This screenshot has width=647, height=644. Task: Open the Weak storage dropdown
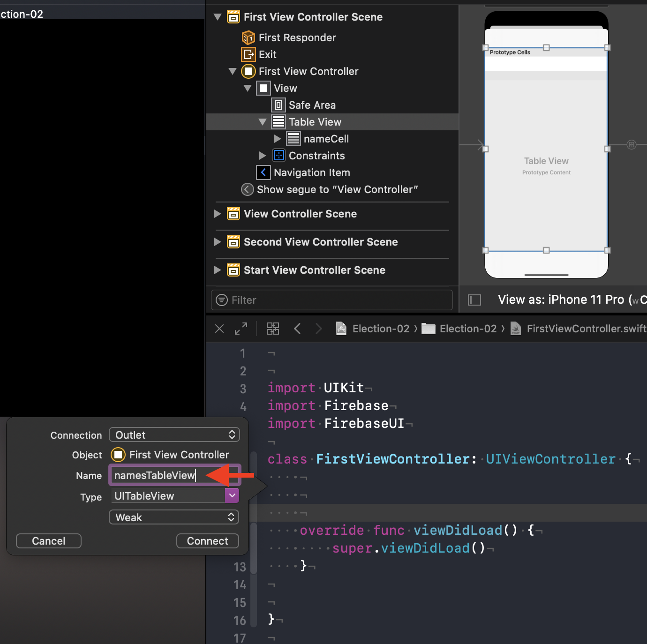pos(174,517)
